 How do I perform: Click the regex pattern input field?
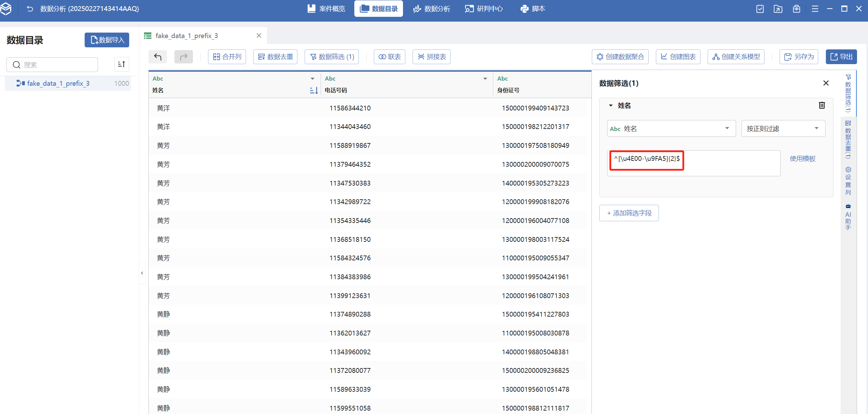tap(694, 163)
